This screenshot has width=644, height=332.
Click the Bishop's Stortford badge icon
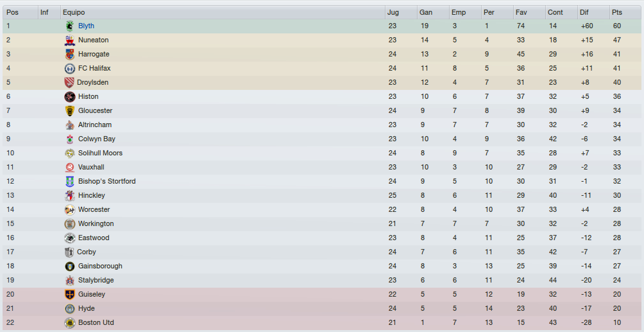pyautogui.click(x=69, y=182)
